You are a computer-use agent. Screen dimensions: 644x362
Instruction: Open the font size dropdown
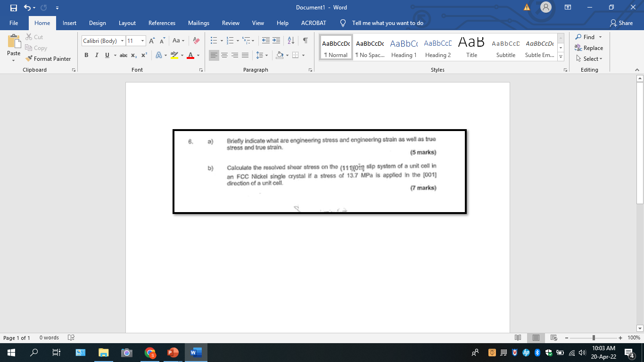point(142,41)
